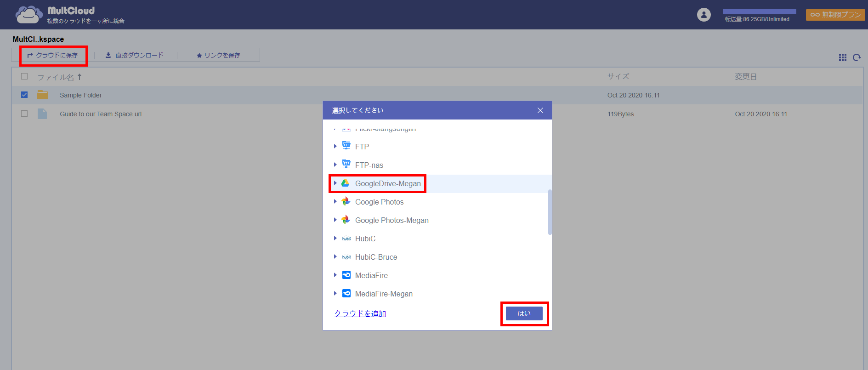
Task: Select FTP-nas in the cloud list
Action: (x=437, y=165)
